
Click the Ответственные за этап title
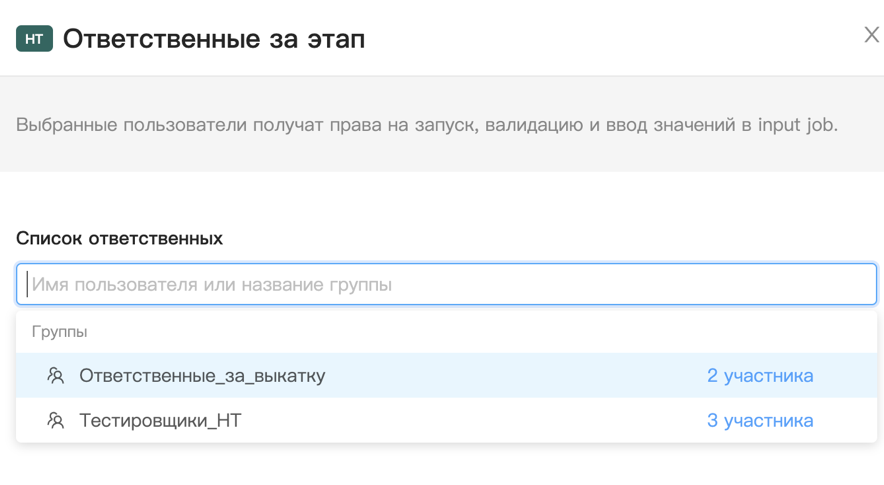[x=214, y=39]
